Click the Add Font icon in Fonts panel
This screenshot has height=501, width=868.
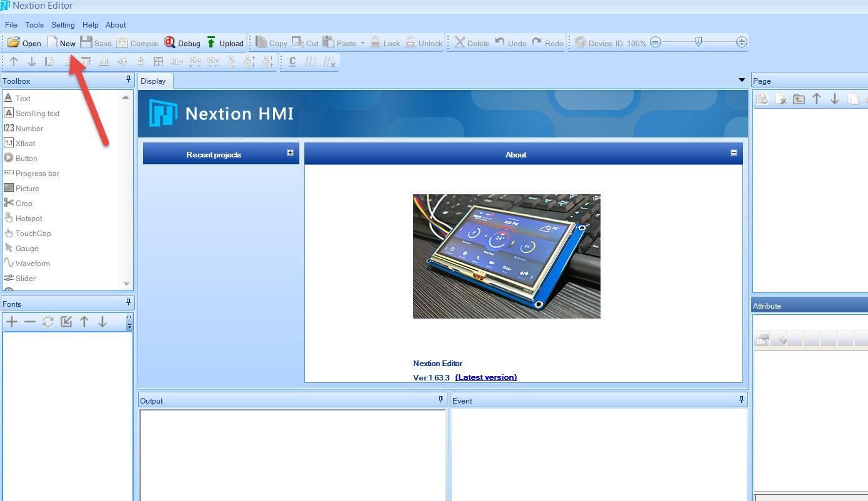(x=11, y=321)
